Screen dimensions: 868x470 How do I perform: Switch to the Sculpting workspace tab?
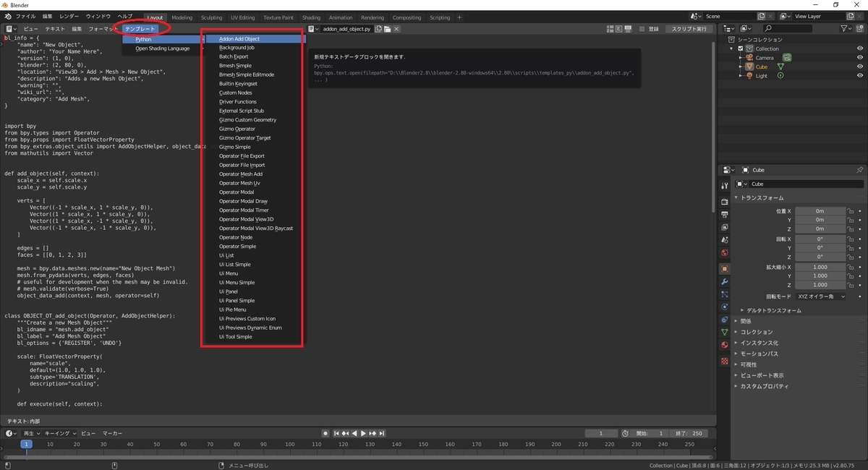211,17
